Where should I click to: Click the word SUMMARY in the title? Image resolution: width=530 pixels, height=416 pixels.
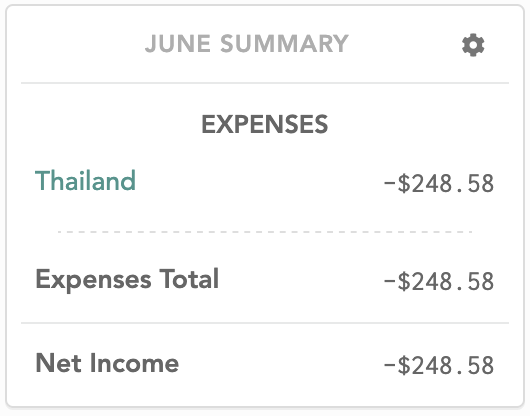pos(284,44)
